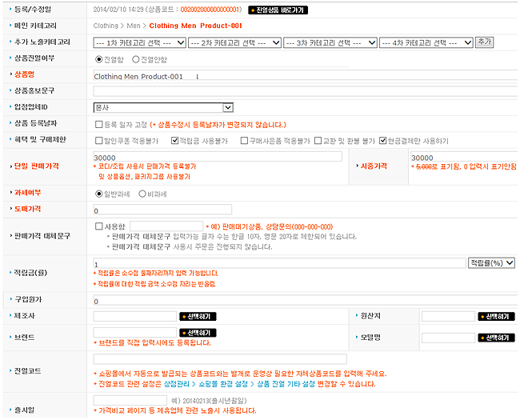The image size is (520, 420).
Task: Enable the 할인쿠폰 적용불가 checkbox
Action: click(x=99, y=140)
